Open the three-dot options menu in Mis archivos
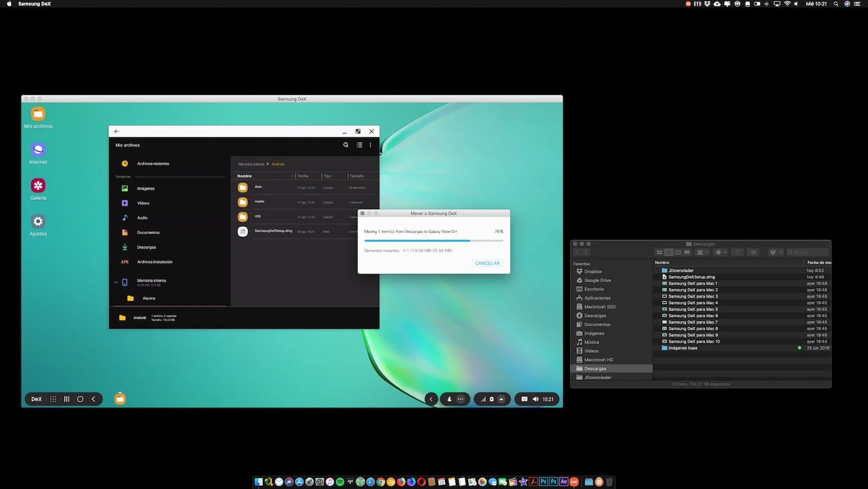 (x=370, y=144)
